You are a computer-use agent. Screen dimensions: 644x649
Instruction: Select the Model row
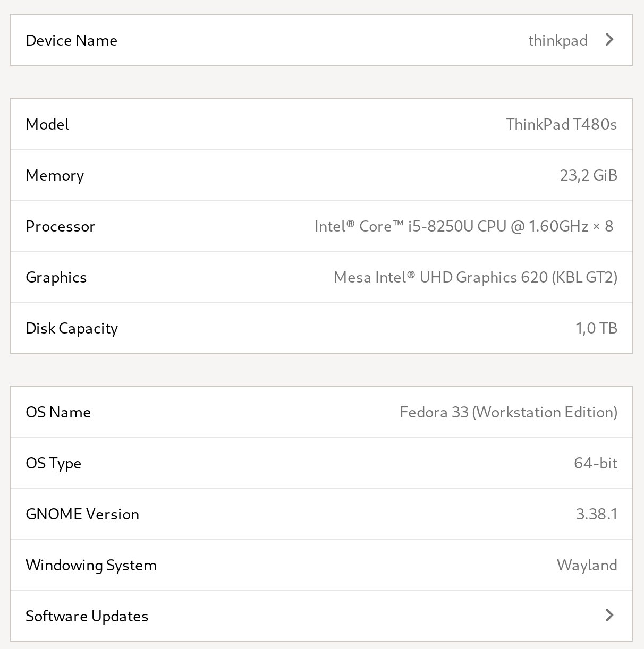pyautogui.click(x=321, y=124)
